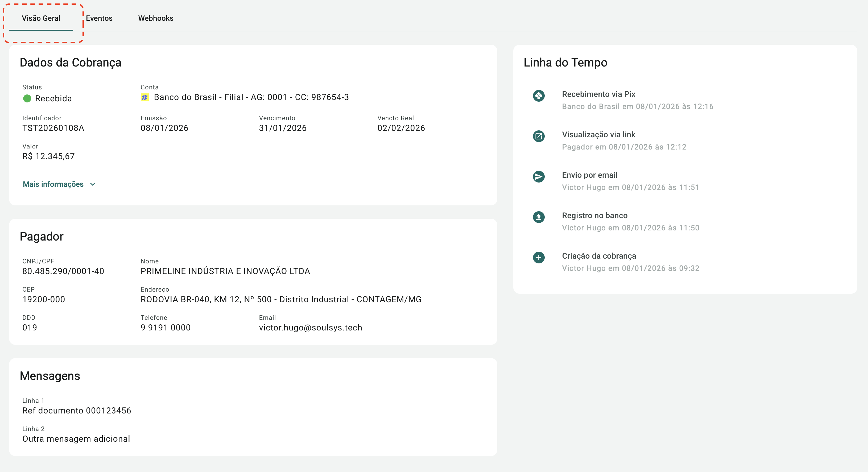Click the email send timeline icon
This screenshot has height=472, width=868.
click(539, 177)
